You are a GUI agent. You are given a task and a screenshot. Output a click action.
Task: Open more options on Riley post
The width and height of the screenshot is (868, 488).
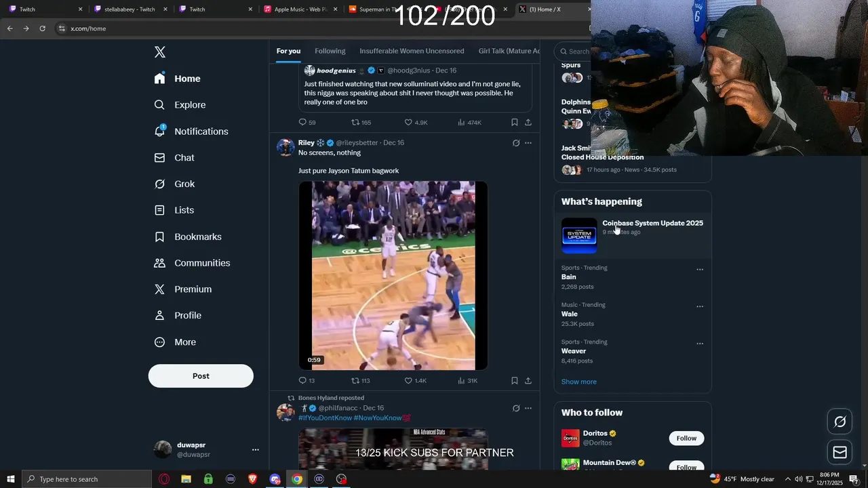pos(528,143)
